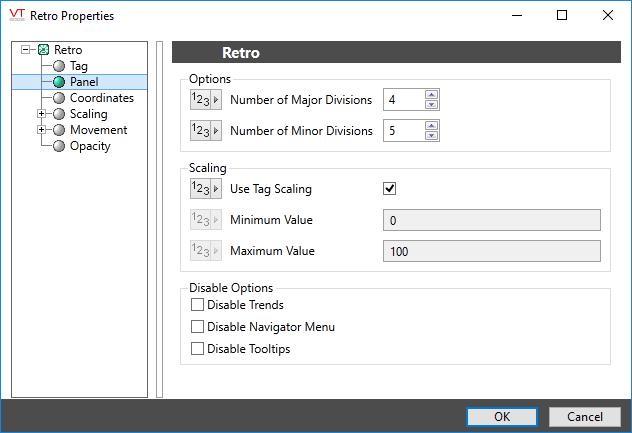
Task: Tick the Disable Tooltips checkbox
Action: click(197, 349)
